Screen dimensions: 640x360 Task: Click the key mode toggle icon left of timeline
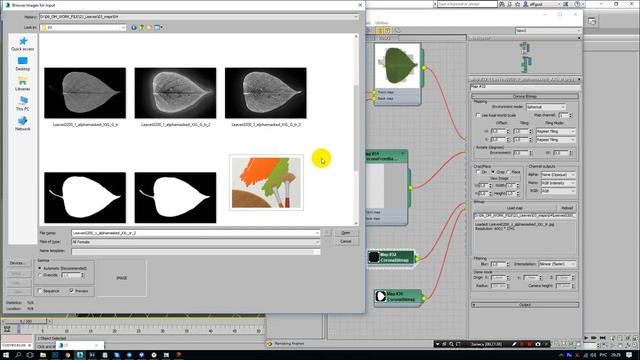click(7, 329)
